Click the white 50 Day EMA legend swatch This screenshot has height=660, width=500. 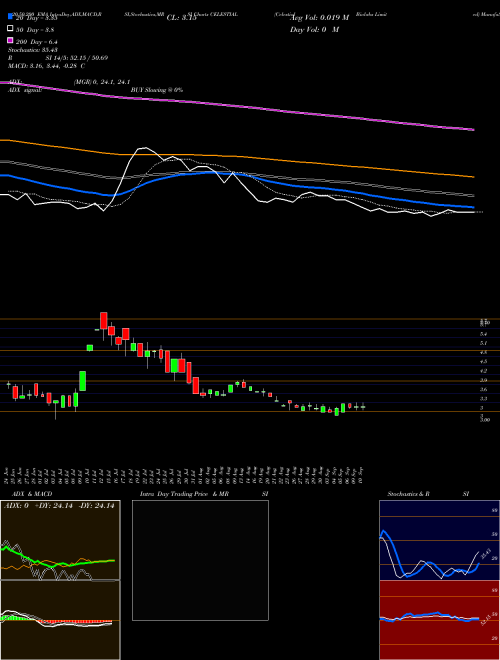[10, 29]
